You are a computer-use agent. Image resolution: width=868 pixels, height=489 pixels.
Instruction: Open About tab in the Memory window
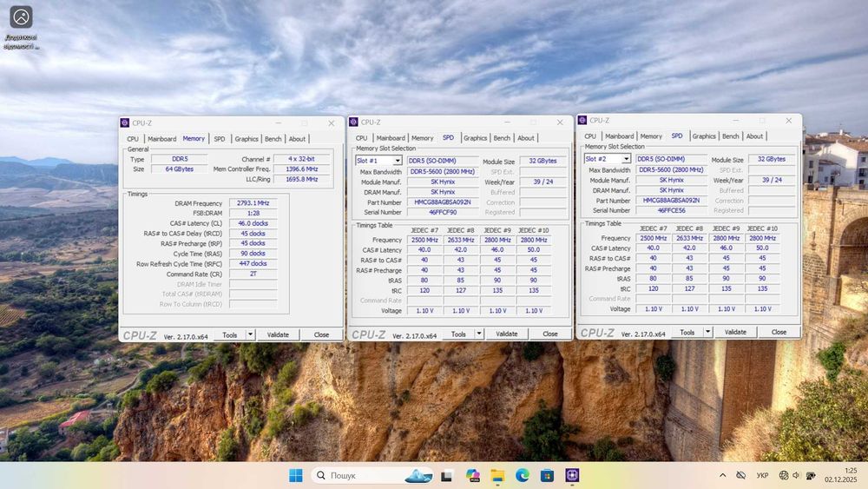[297, 139]
